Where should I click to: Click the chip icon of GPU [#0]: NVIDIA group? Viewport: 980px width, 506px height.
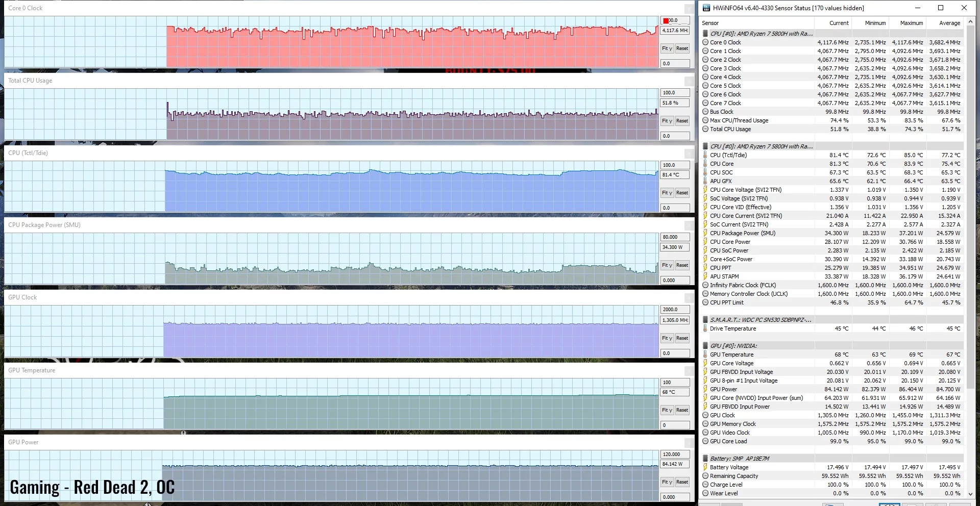pyautogui.click(x=705, y=346)
